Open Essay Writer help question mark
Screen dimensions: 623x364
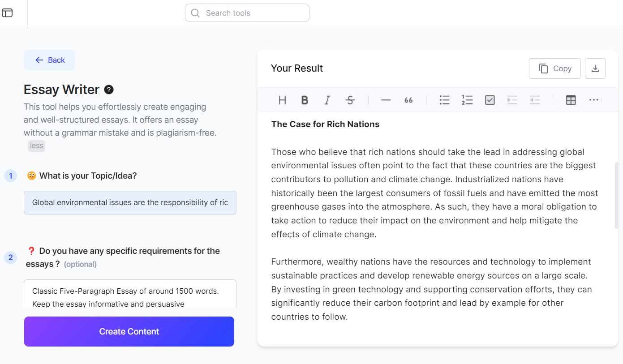(x=109, y=90)
